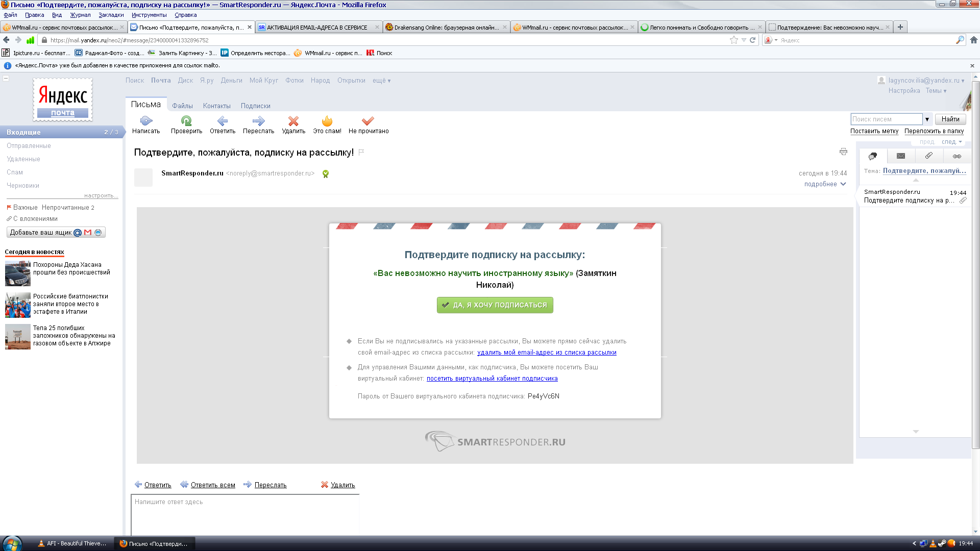The width and height of the screenshot is (980, 551).
Task: Open a new browser tab with plus button
Action: (x=900, y=27)
